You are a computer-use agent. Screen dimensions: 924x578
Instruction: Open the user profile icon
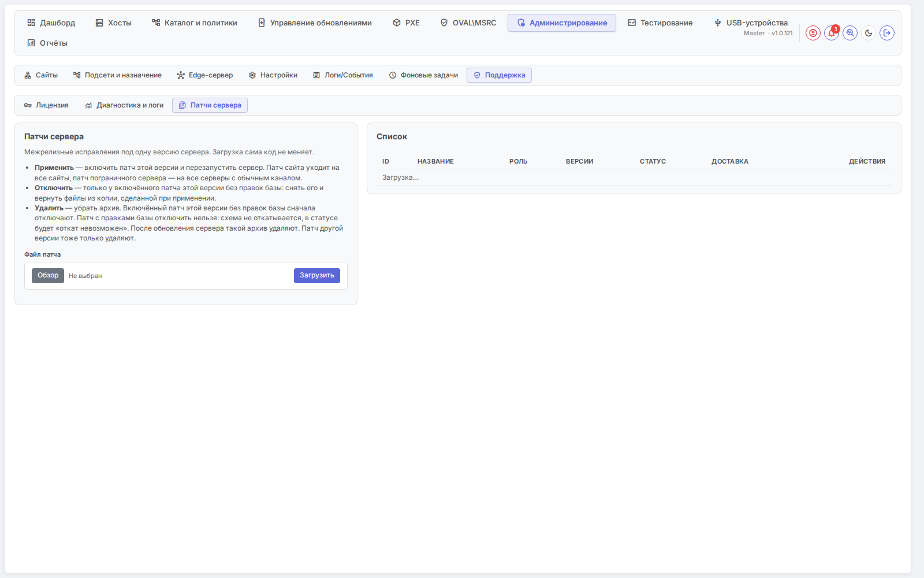(x=813, y=33)
